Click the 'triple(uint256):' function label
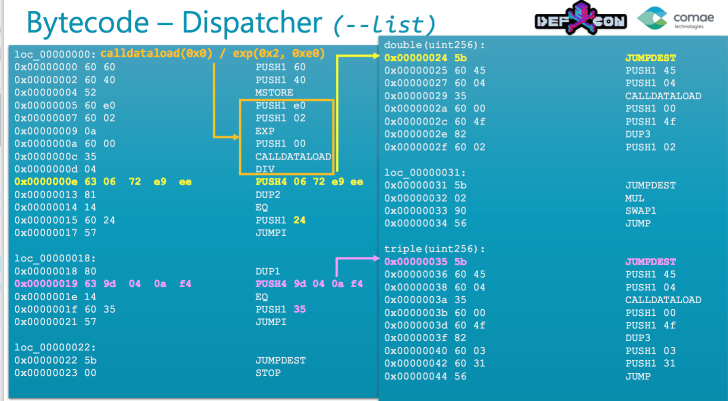Viewport: 728px width, 401px height. pyautogui.click(x=435, y=249)
